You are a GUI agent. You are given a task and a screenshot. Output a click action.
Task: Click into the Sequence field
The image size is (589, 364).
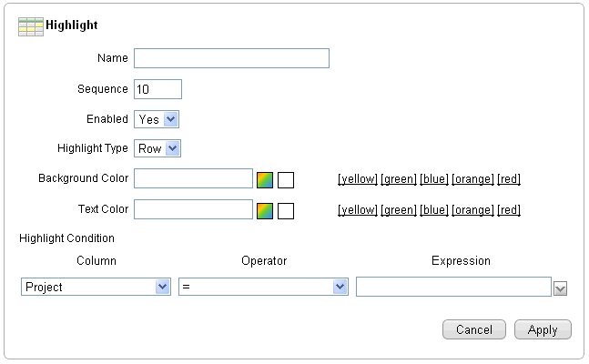click(x=157, y=89)
